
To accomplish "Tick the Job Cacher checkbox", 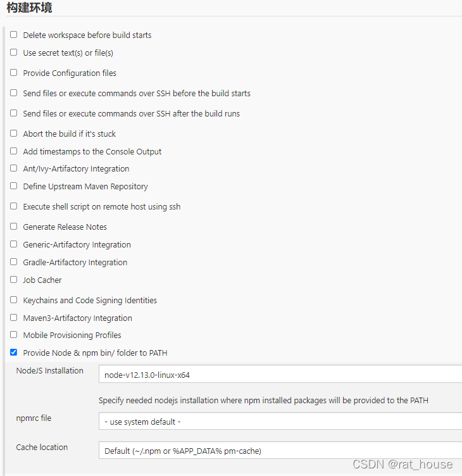I will coord(14,280).
